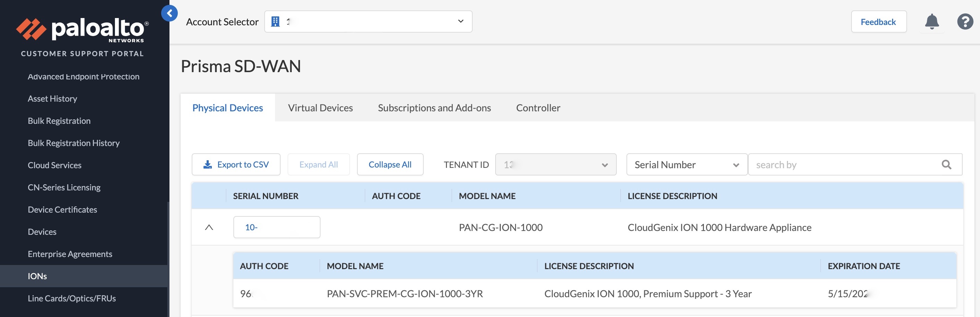This screenshot has width=980, height=317.
Task: Click the Collapse All button
Action: tap(390, 165)
